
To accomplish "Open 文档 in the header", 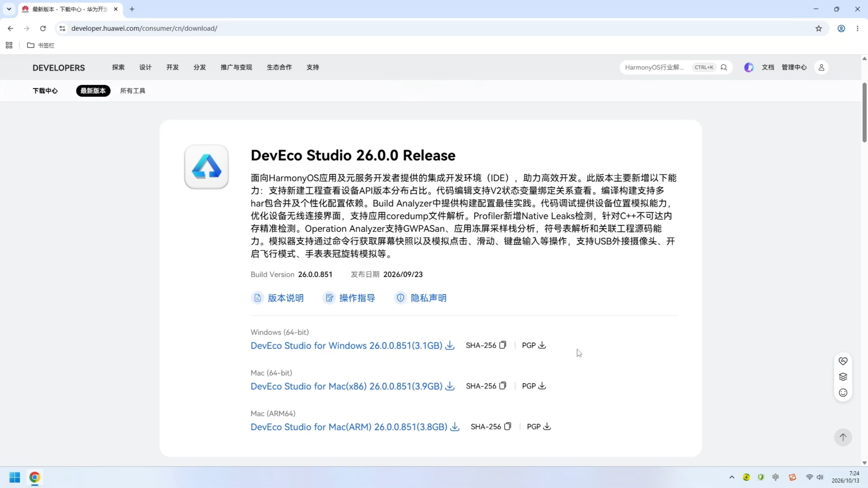I will pyautogui.click(x=768, y=67).
